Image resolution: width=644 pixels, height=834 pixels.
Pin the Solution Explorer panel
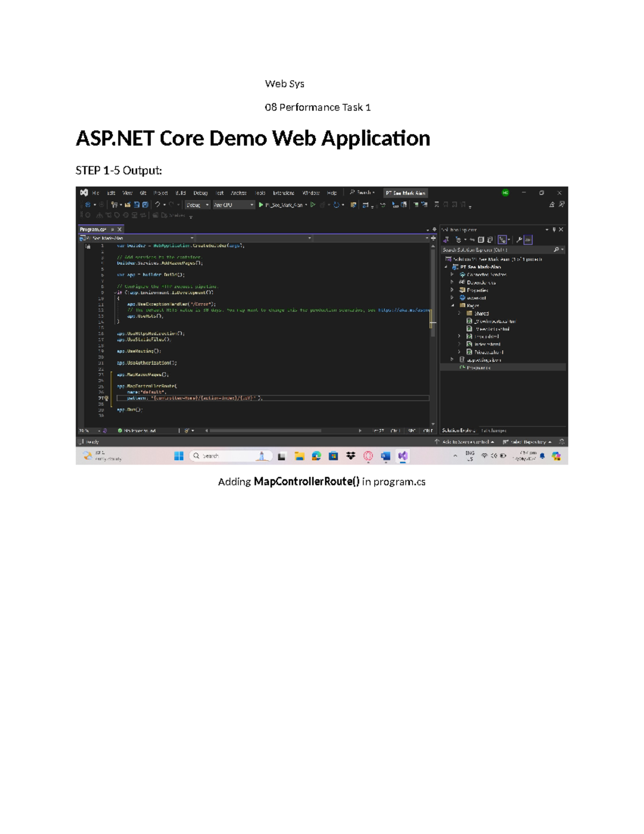pos(553,229)
